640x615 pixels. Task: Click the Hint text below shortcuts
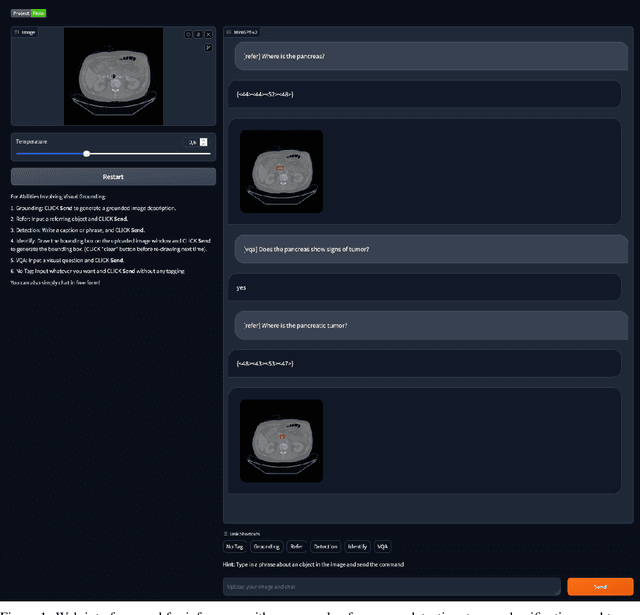pos(313,564)
